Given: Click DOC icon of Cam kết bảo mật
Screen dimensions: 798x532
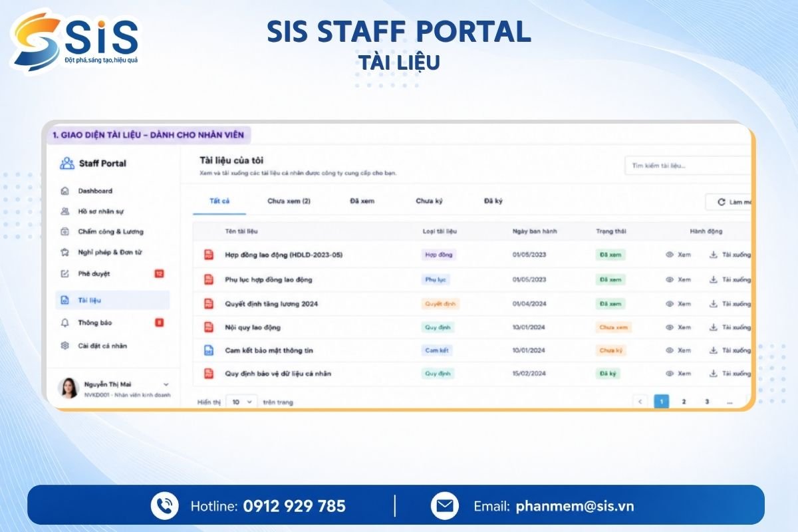Looking at the screenshot, I should click(208, 350).
